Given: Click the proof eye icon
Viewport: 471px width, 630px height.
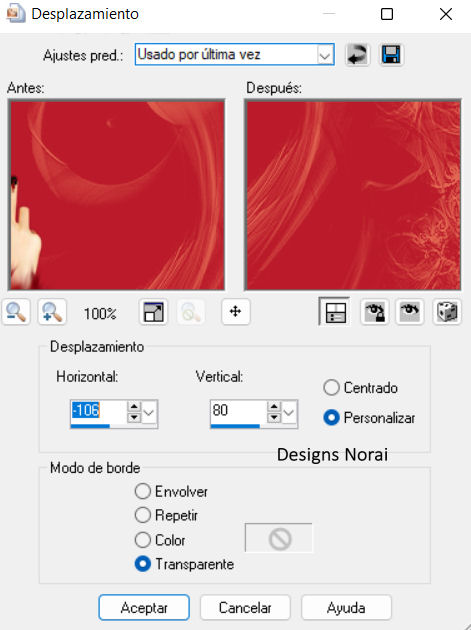Looking at the screenshot, I should [x=410, y=312].
